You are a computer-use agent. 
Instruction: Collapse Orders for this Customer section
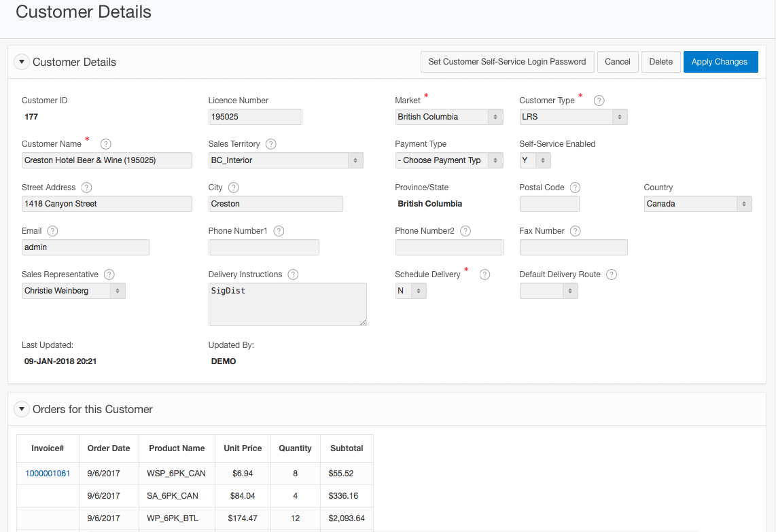(22, 409)
